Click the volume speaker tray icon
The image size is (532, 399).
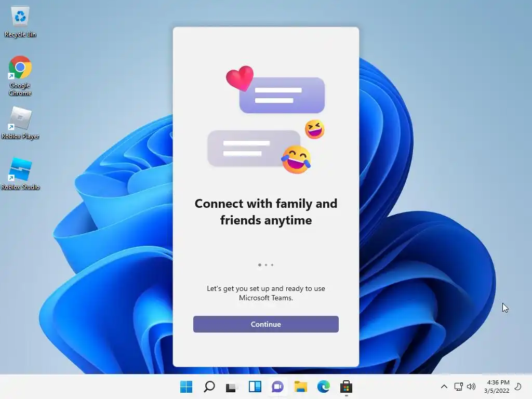pyautogui.click(x=471, y=387)
